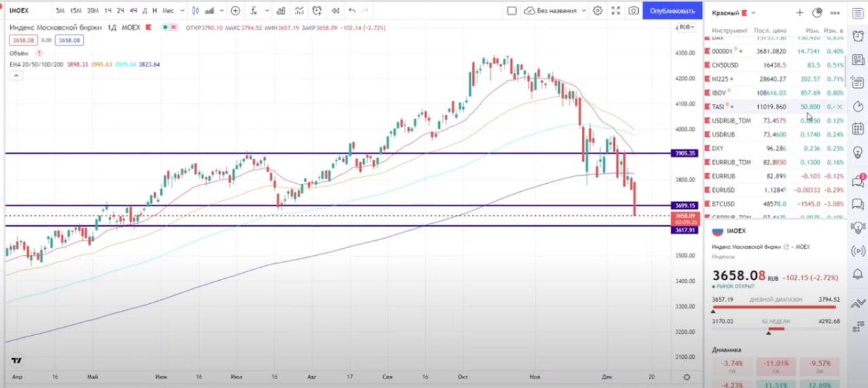Select NI225 in the watchlist
Screen dimensions: 868x388
pos(776,79)
